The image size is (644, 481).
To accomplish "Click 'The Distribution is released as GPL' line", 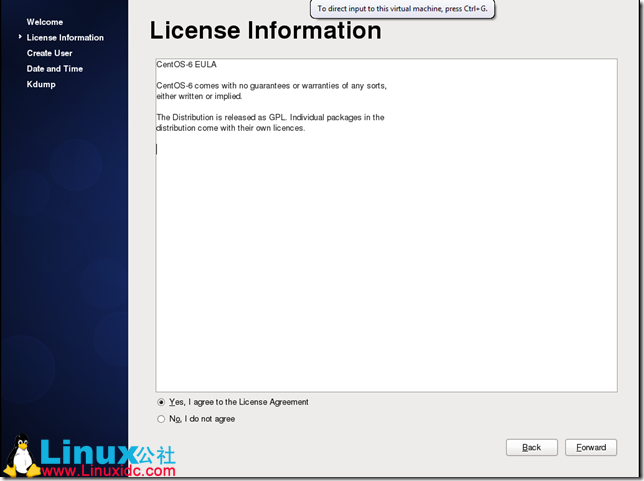I will [x=270, y=117].
